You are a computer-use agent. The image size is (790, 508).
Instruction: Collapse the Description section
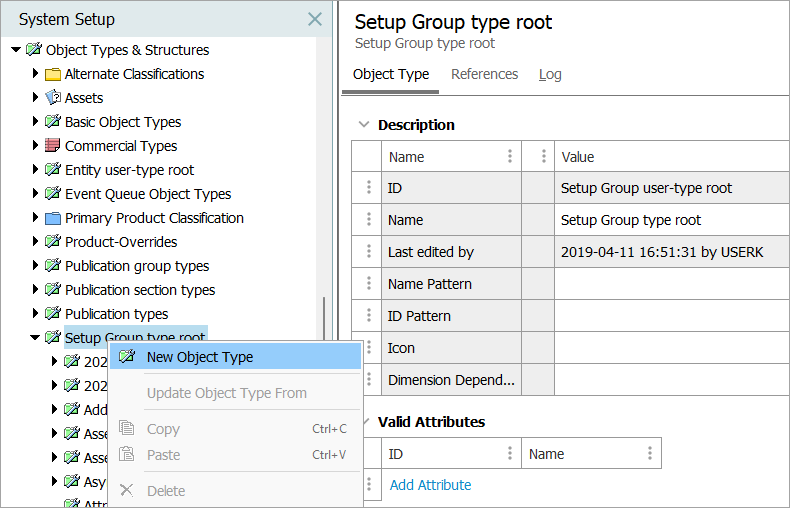pos(363,125)
